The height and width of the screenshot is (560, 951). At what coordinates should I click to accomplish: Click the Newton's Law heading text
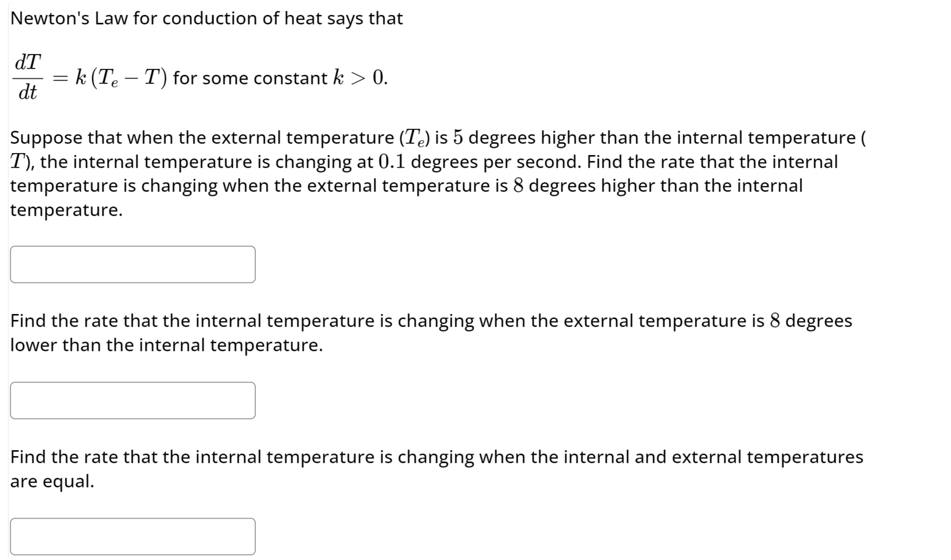[x=206, y=18]
